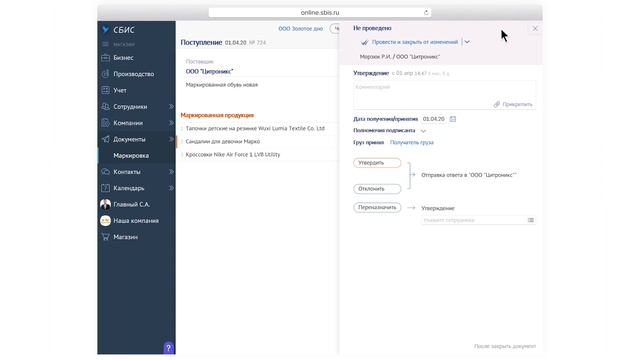Click the Наша компания logo avatar

click(105, 220)
